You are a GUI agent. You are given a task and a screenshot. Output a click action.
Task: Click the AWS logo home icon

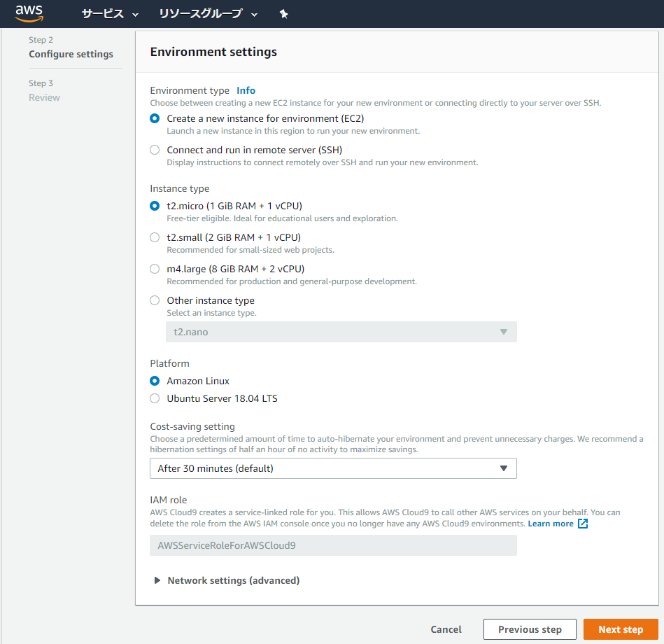coord(29,13)
